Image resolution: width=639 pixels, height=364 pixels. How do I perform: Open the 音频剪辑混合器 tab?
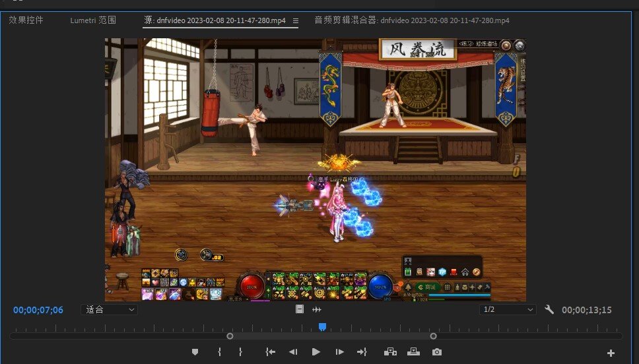click(412, 20)
